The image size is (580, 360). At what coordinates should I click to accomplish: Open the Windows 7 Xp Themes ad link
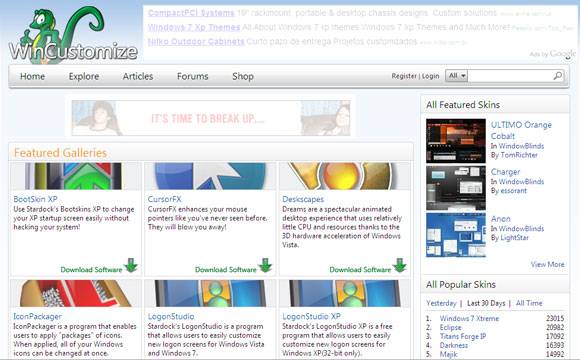pos(194,27)
